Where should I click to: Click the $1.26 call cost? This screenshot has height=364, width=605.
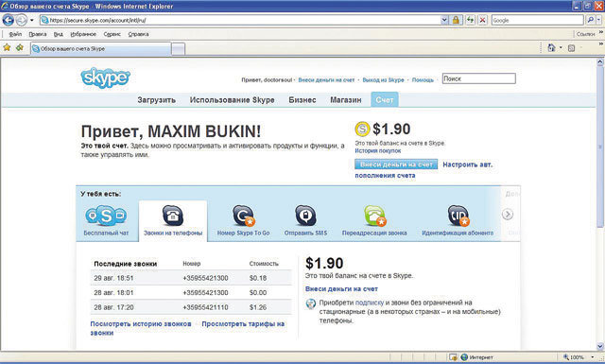(x=258, y=307)
